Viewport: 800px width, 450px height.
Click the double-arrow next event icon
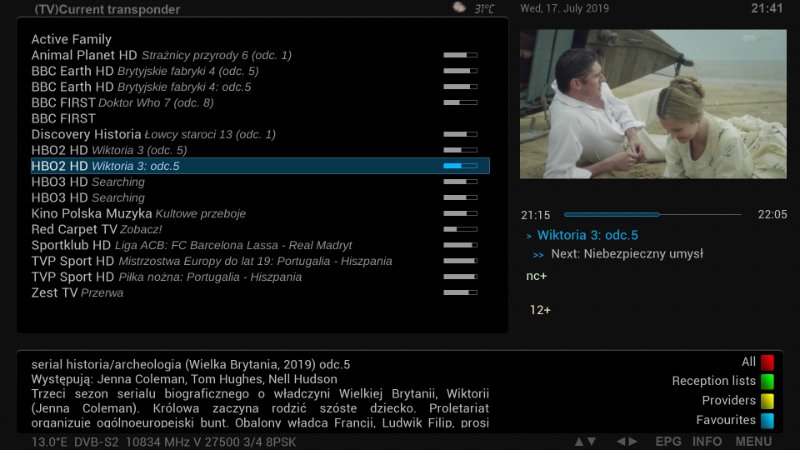click(x=538, y=254)
